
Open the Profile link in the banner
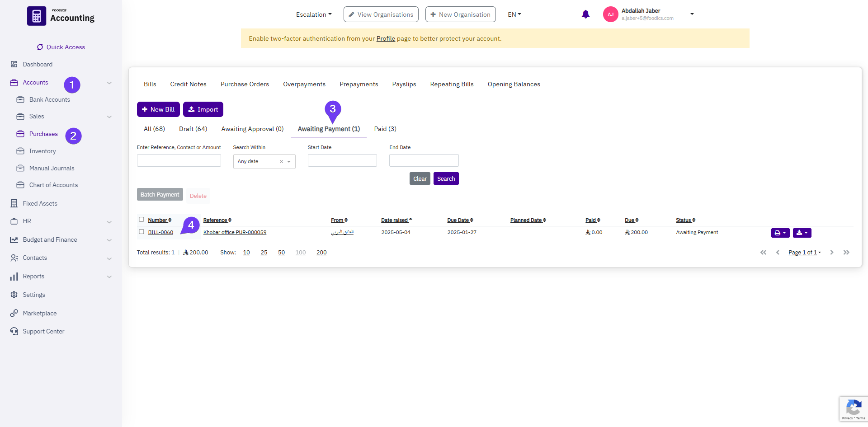tap(386, 38)
